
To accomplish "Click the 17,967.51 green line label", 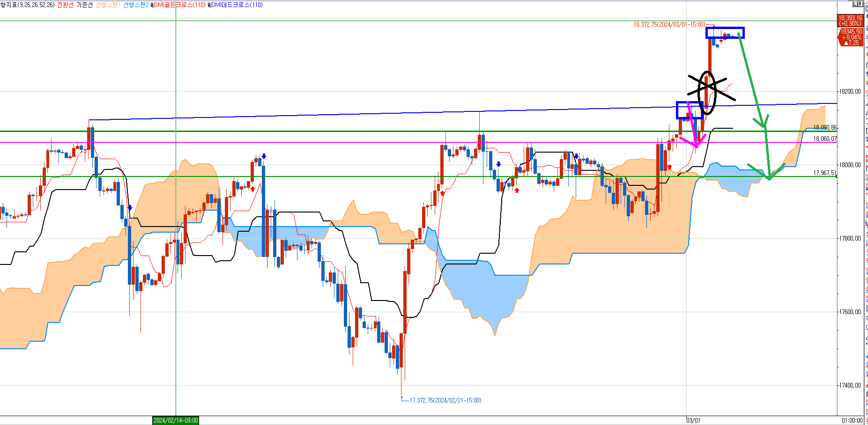I will click(825, 173).
